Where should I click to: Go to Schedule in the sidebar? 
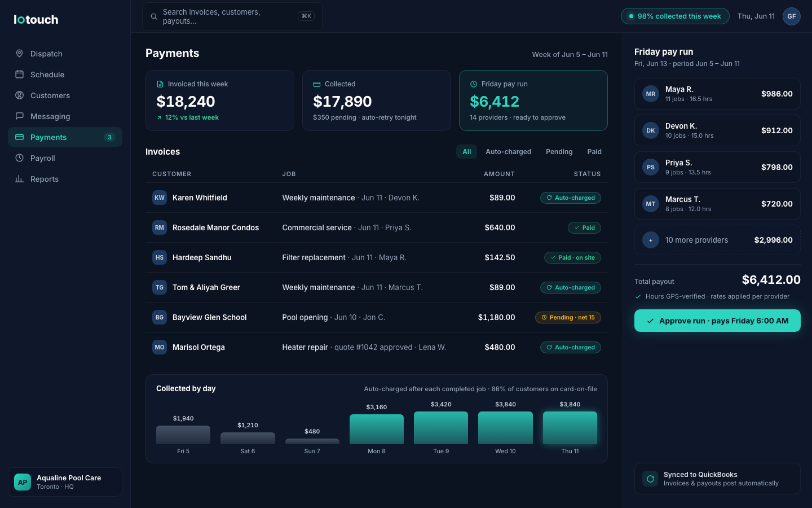coord(65,75)
